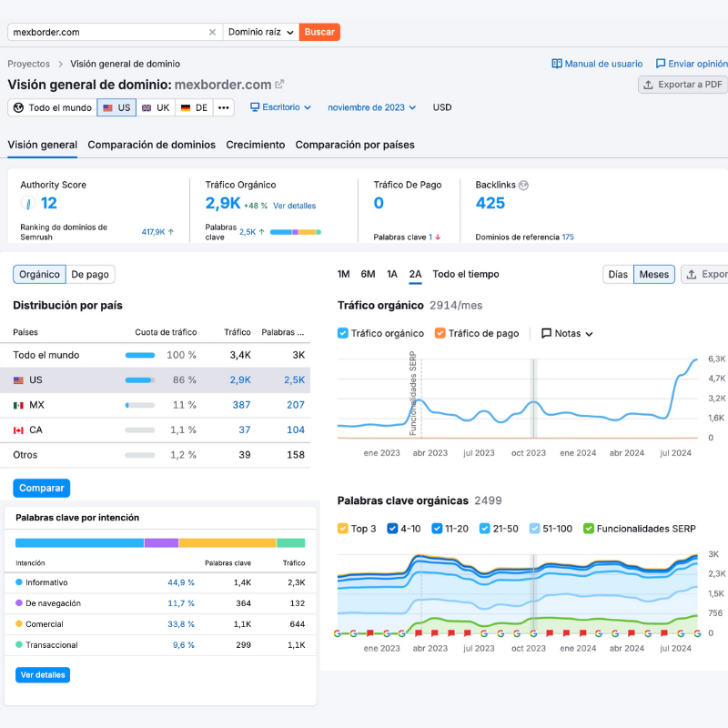728x728 pixels.
Task: Open Notas dropdown
Action: tap(567, 333)
